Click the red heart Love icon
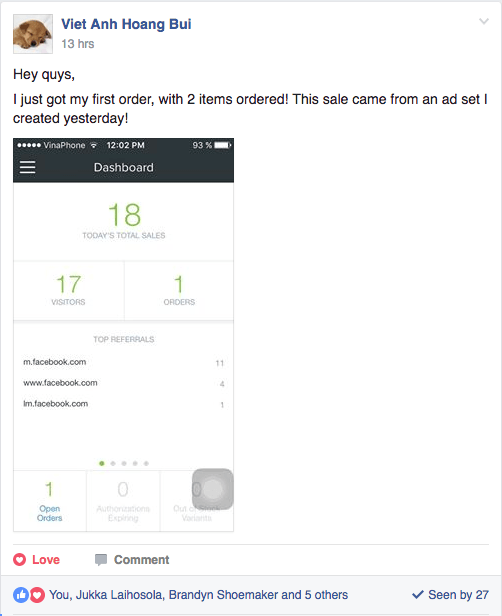502x616 pixels. pyautogui.click(x=19, y=559)
